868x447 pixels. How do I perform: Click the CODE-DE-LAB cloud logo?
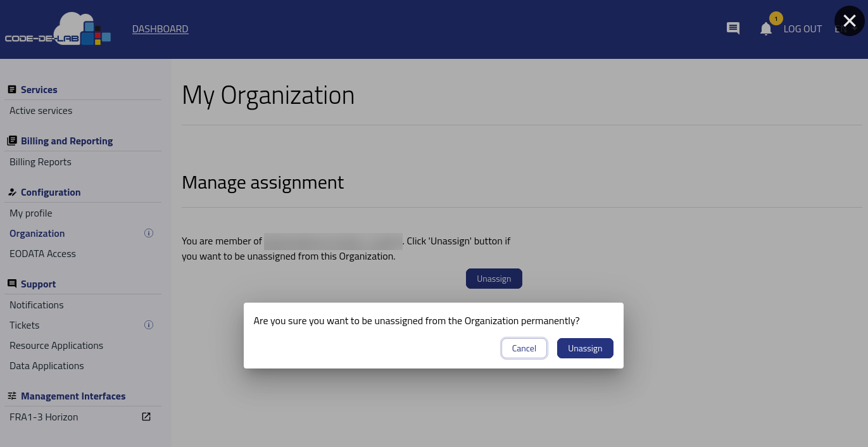click(x=58, y=30)
